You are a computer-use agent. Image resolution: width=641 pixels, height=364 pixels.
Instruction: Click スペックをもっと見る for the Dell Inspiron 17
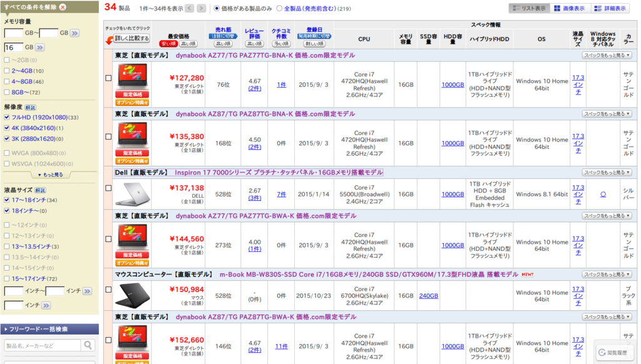[605, 172]
